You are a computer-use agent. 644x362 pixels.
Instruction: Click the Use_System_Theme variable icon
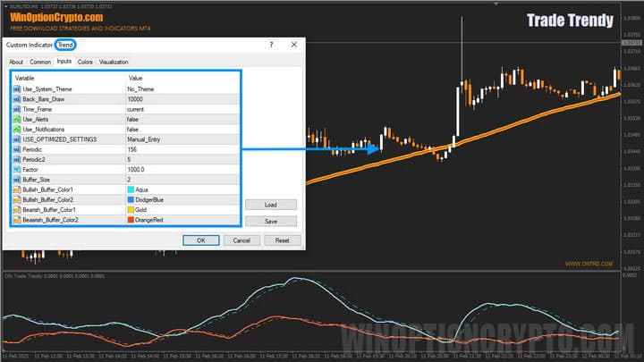(x=16, y=89)
